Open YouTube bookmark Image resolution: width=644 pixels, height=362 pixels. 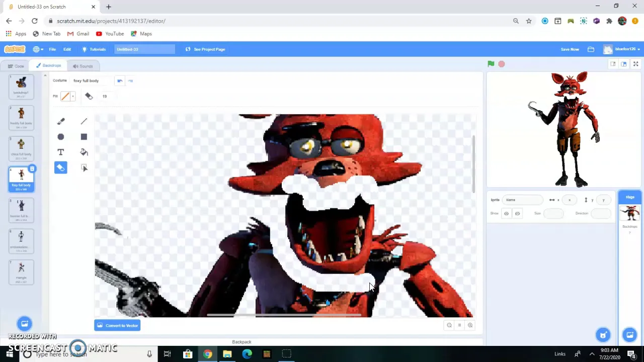[110, 34]
